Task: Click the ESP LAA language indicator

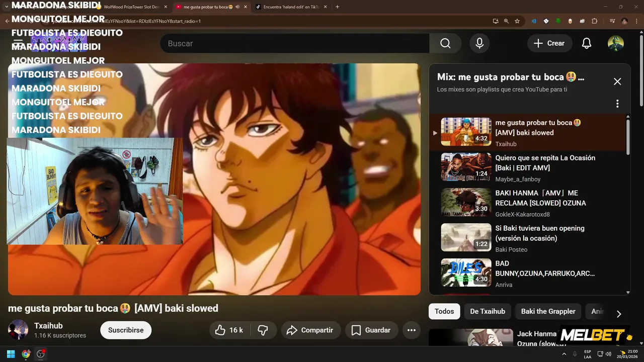Action: point(588,354)
